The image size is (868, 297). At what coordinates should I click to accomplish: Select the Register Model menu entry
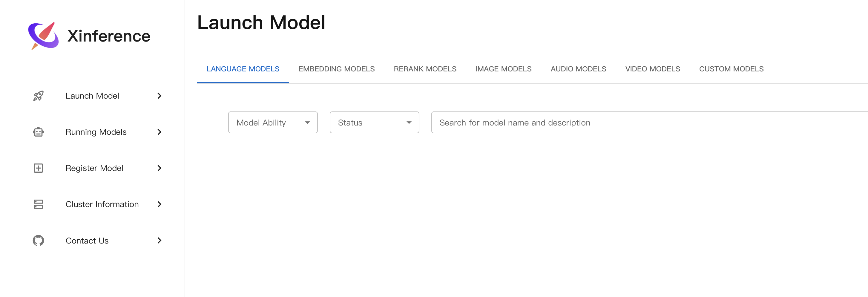click(94, 168)
